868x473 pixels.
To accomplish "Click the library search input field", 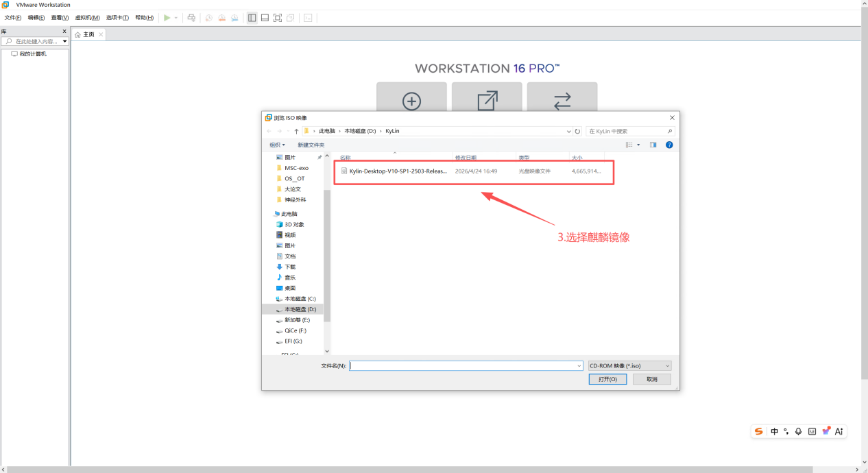I will (33, 41).
